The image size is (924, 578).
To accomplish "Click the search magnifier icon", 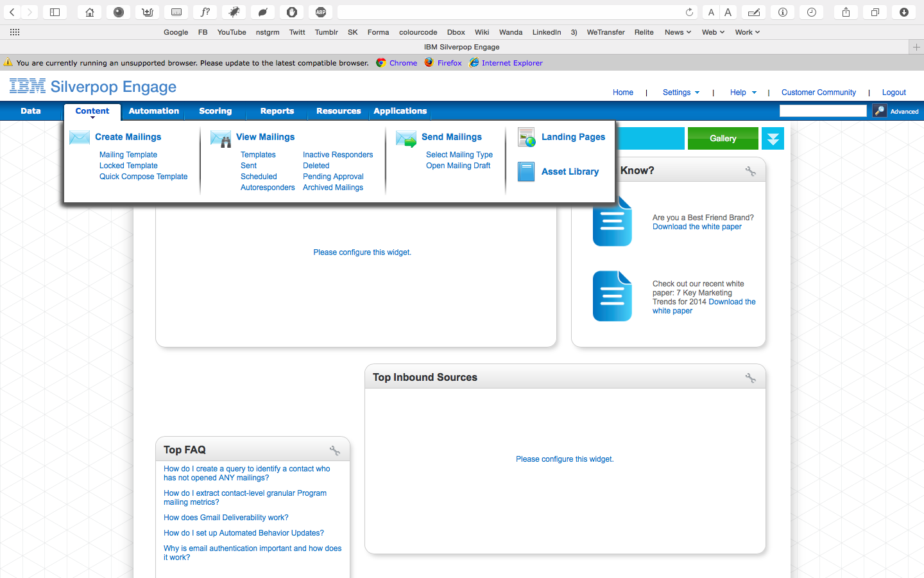I will point(879,111).
